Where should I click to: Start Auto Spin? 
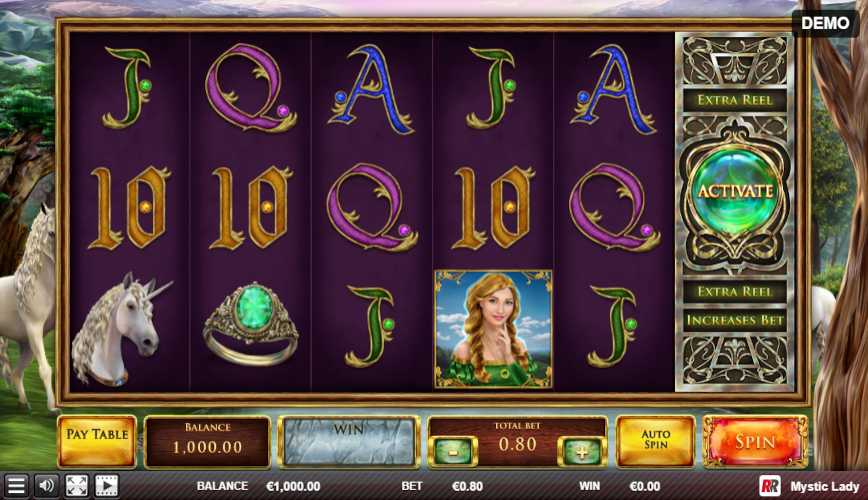655,441
